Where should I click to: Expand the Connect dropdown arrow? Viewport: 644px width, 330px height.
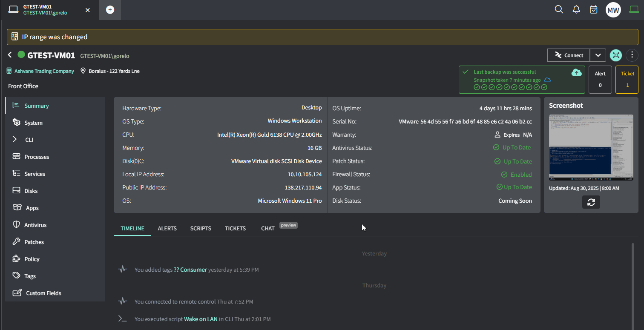point(598,55)
